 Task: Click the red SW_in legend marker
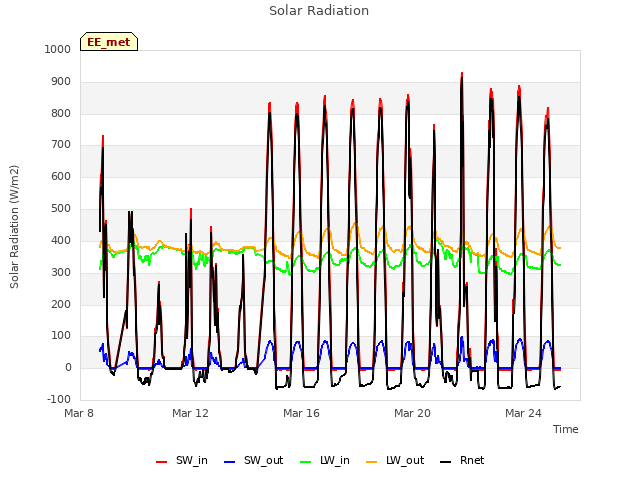point(162,462)
